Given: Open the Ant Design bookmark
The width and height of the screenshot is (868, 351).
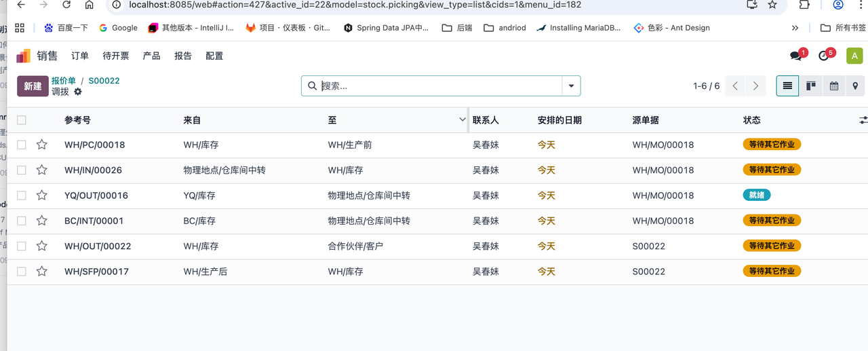Looking at the screenshot, I should coord(671,28).
